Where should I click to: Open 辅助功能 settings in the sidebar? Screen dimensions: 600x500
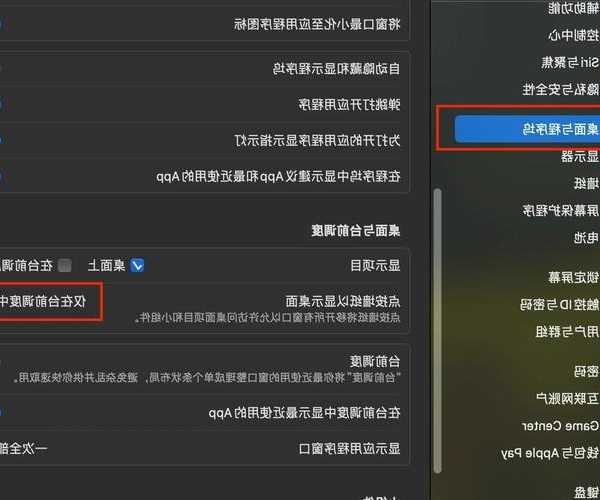pyautogui.click(x=574, y=8)
